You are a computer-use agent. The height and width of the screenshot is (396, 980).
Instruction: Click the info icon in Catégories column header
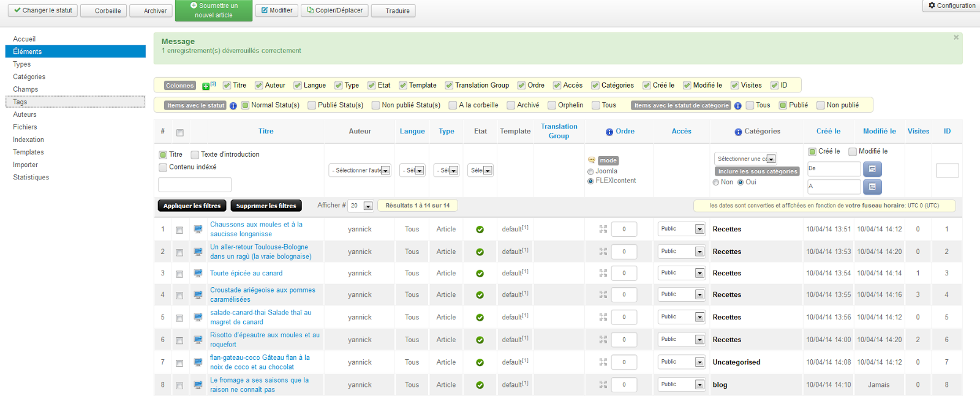pos(738,132)
